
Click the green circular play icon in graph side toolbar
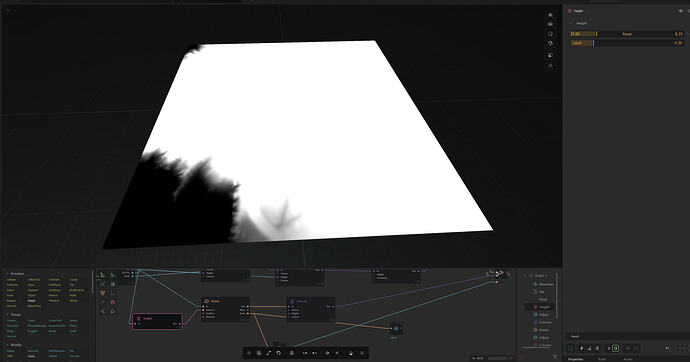tap(112, 311)
